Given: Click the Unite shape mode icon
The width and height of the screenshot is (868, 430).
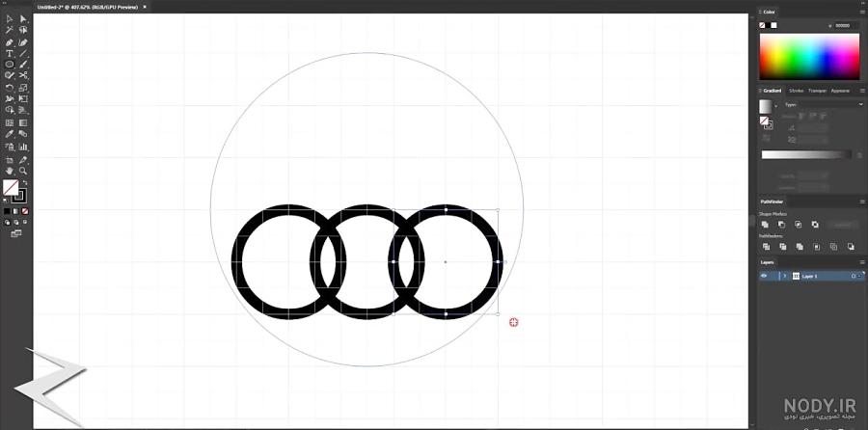Looking at the screenshot, I should coord(765,224).
